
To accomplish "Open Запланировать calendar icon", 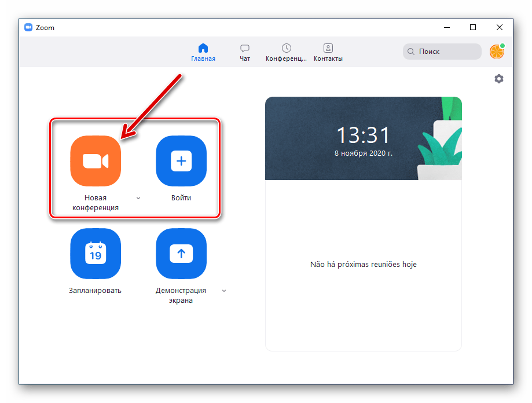I will tap(96, 254).
